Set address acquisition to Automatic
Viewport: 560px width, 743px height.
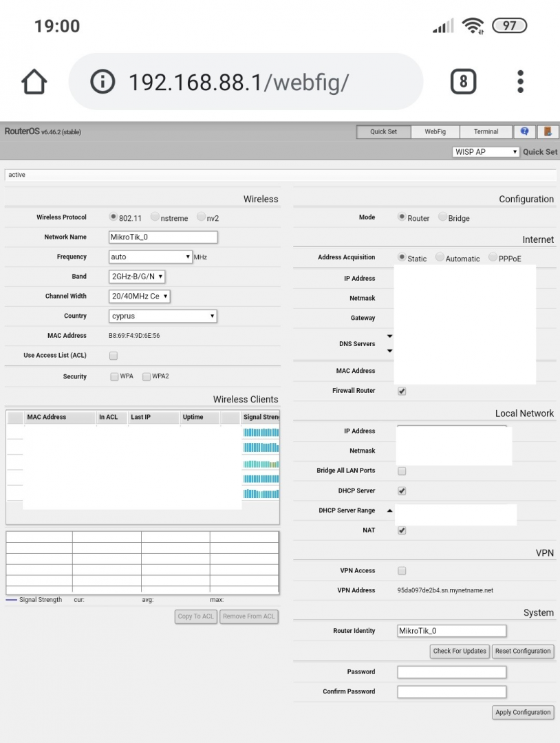tap(440, 257)
